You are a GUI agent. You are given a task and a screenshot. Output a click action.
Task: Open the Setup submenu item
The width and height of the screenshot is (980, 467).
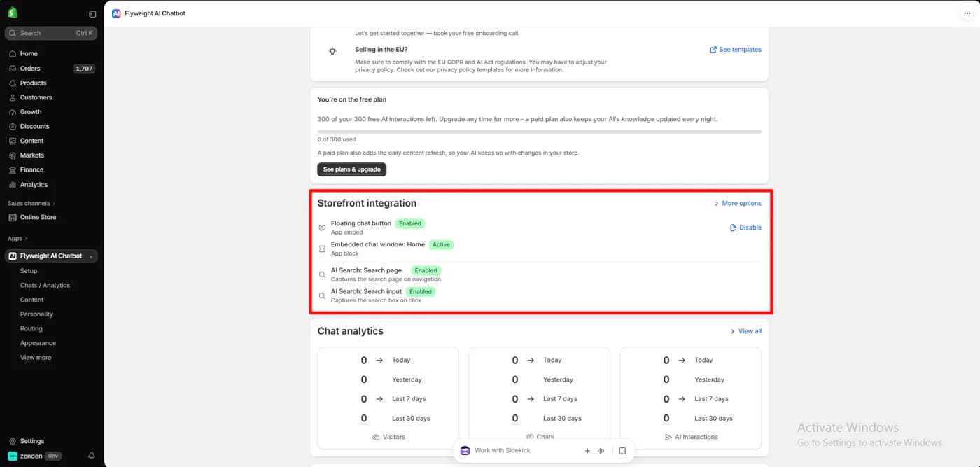tap(29, 271)
